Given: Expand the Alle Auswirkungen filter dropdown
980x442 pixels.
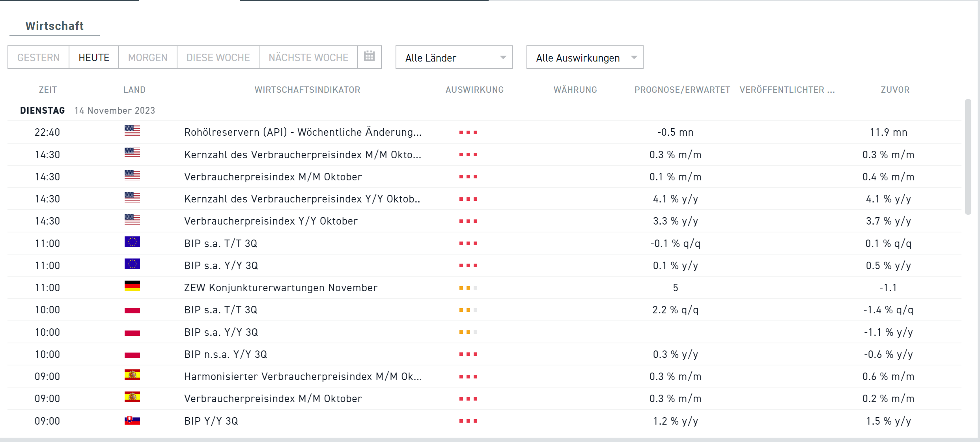Looking at the screenshot, I should point(585,58).
